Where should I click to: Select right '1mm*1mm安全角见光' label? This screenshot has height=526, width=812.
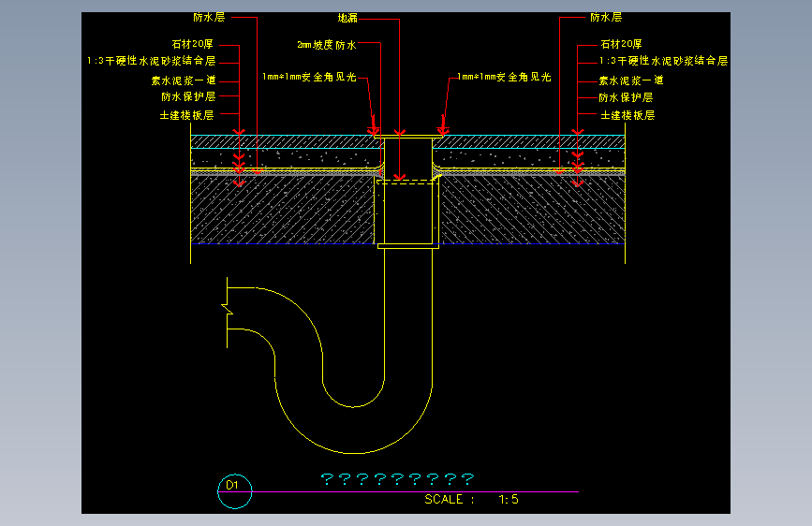click(x=504, y=77)
